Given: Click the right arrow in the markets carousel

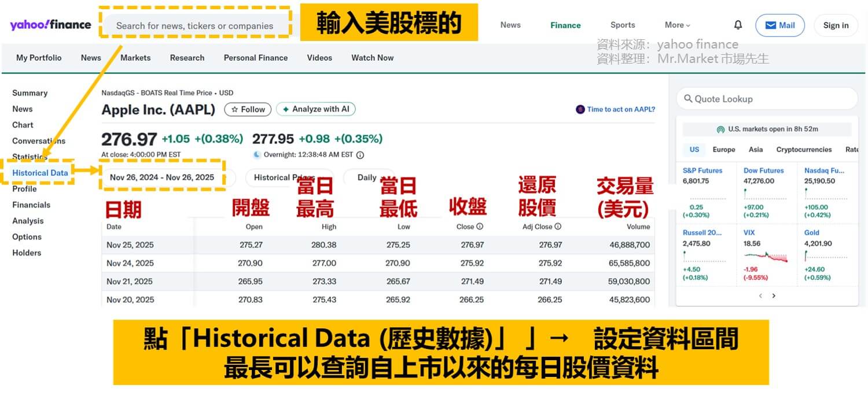Looking at the screenshot, I should coord(774,295).
